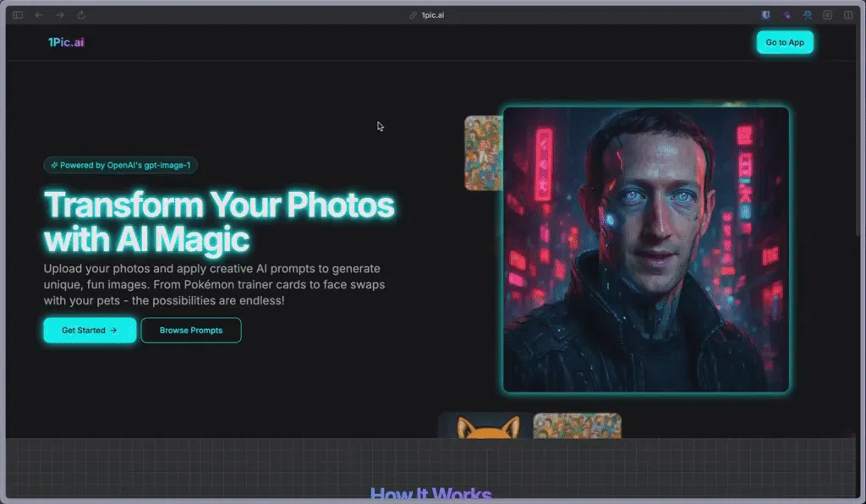Click the Browse Prompts button
The image size is (866, 504).
pyautogui.click(x=191, y=330)
